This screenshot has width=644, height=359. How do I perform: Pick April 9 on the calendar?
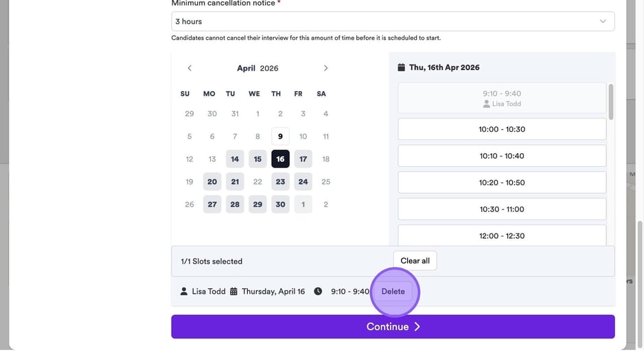(x=280, y=137)
